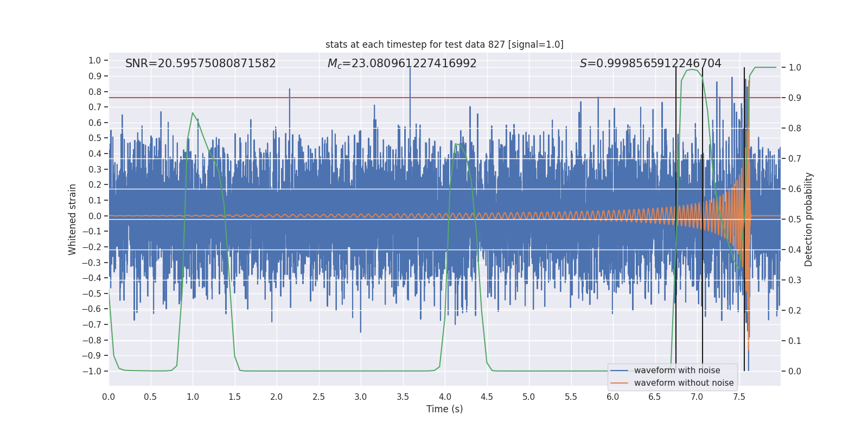
Task: Click the 0.2 tick on the Detection probability axis
Action: click(x=795, y=310)
